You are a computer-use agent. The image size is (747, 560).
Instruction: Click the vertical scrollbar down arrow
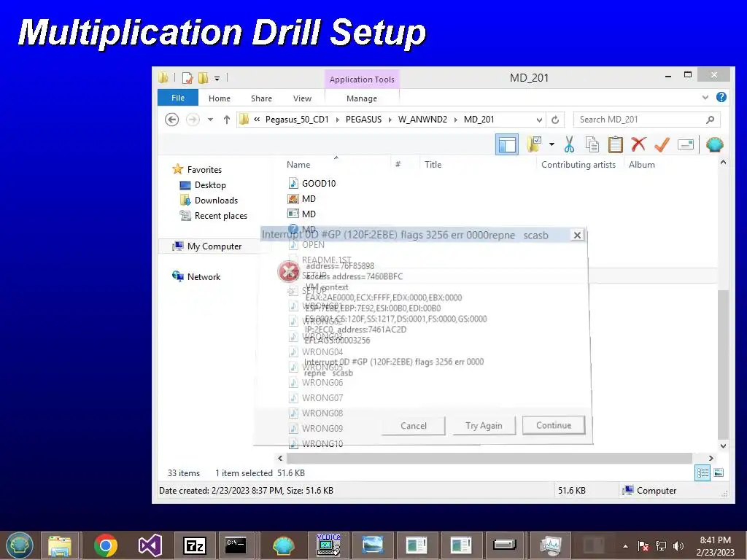coord(723,446)
